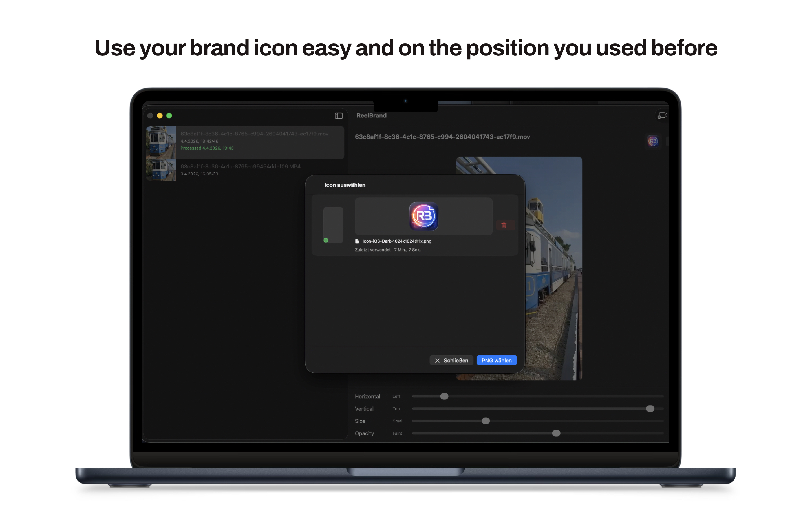Screen dimensions: 812x507
Task: Toggle the green status indicator on the placement preview
Action: click(x=326, y=240)
